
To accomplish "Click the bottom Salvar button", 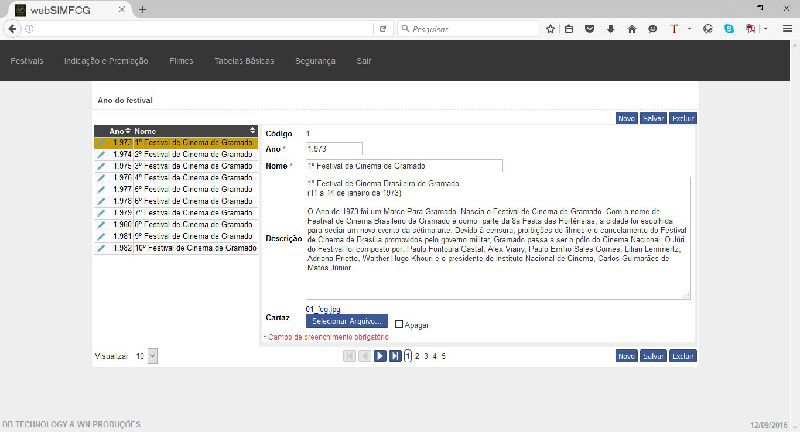I will (653, 355).
